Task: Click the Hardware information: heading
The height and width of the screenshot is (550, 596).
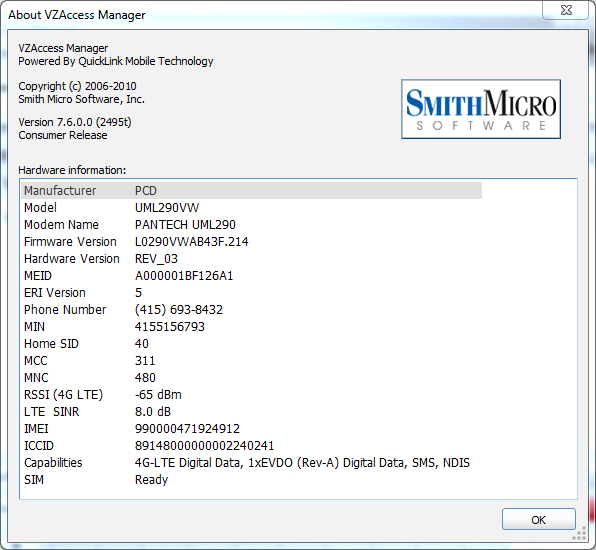Action: pyautogui.click(x=72, y=170)
